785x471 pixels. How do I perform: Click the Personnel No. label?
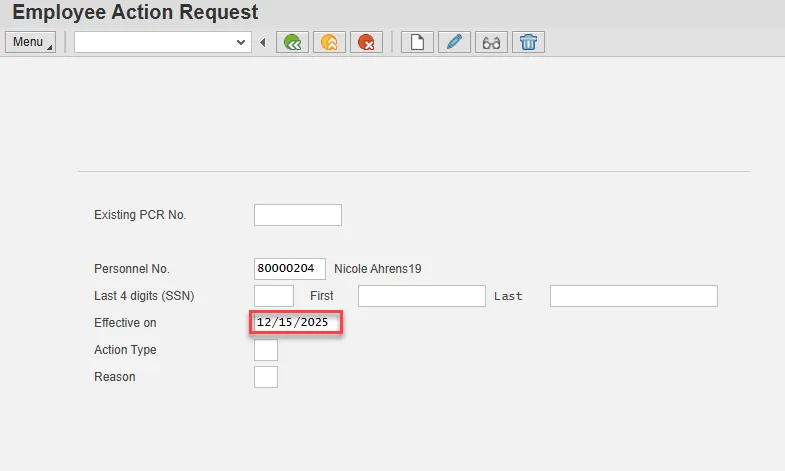coord(132,269)
